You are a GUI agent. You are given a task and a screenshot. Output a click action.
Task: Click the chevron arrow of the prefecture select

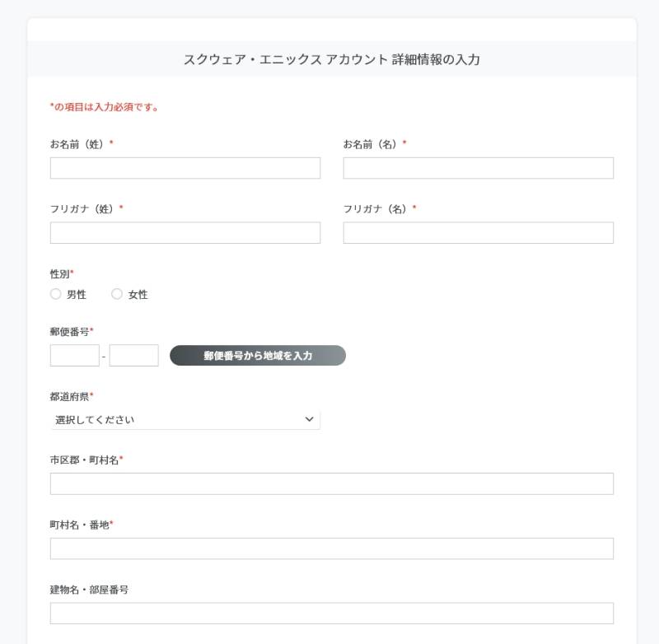click(x=310, y=419)
